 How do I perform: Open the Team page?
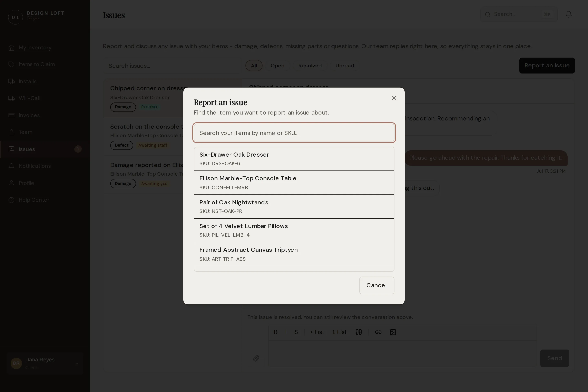(x=45, y=132)
